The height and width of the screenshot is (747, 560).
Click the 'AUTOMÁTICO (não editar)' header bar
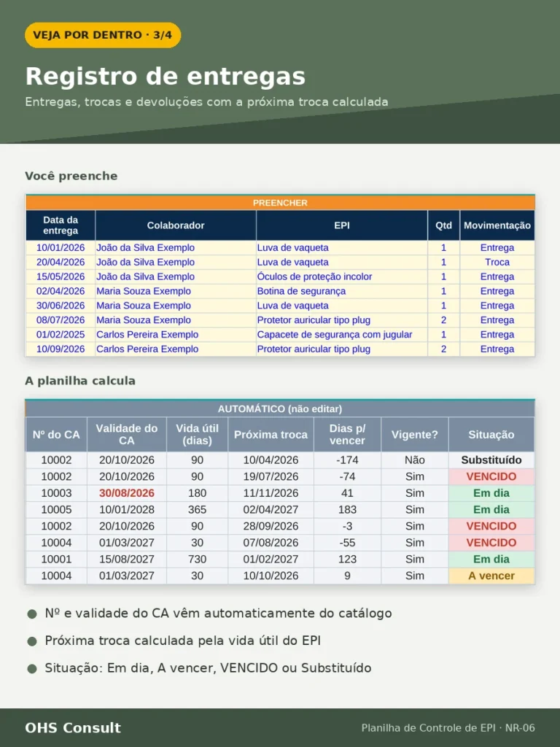[x=280, y=409]
